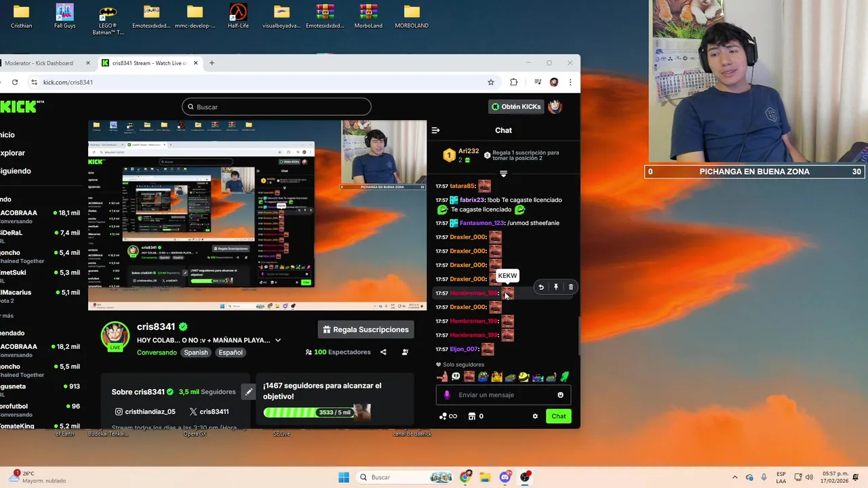Open the Windows Start menu
Screen dimensions: 868x488
pos(344,477)
